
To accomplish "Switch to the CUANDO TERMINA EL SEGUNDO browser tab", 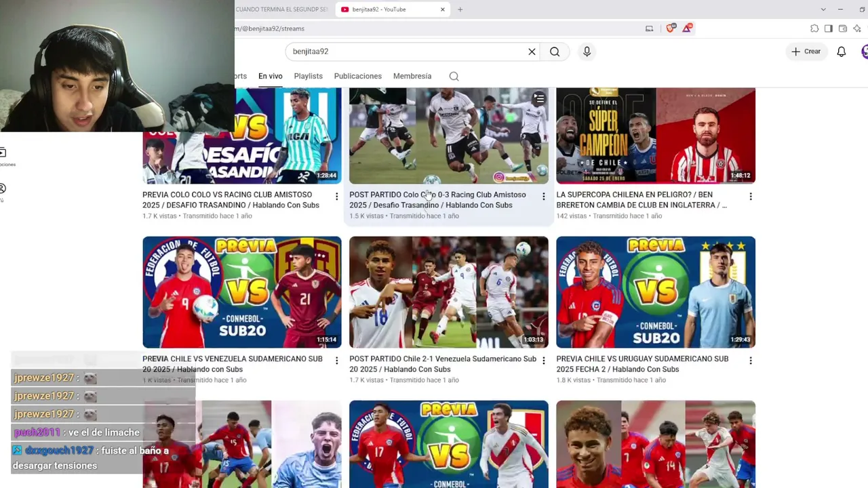I will coord(283,9).
